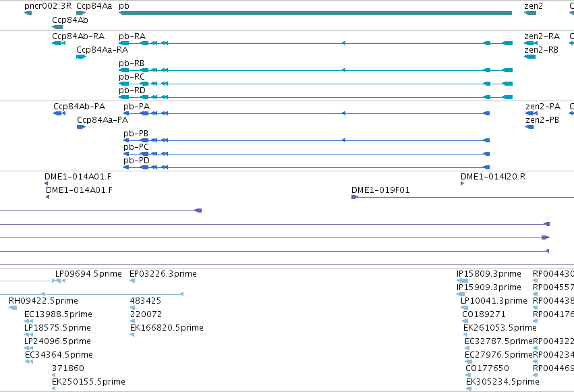Click the pncr002:3R gene glyph
The height and width of the screenshot is (392, 574).
[28, 13]
